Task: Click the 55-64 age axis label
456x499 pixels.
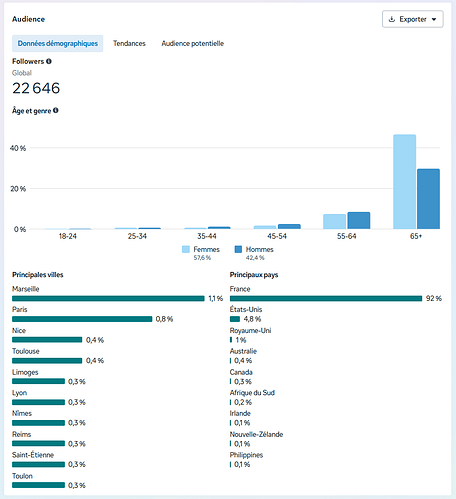Action: [x=347, y=236]
